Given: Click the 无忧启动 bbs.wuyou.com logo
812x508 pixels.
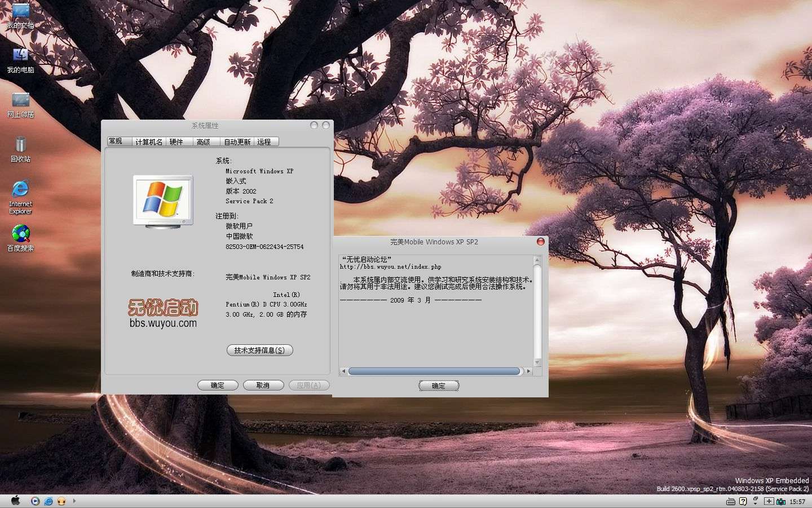Looking at the screenshot, I should [163, 314].
